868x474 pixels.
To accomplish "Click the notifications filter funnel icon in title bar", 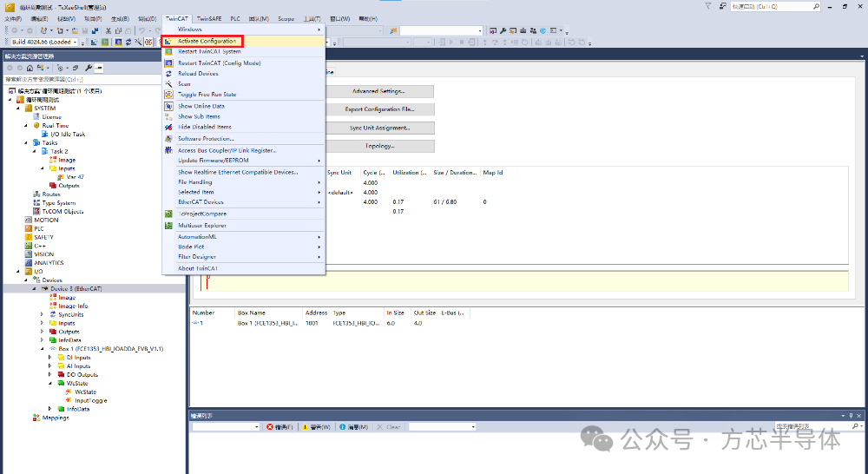I will pyautogui.click(x=708, y=7).
